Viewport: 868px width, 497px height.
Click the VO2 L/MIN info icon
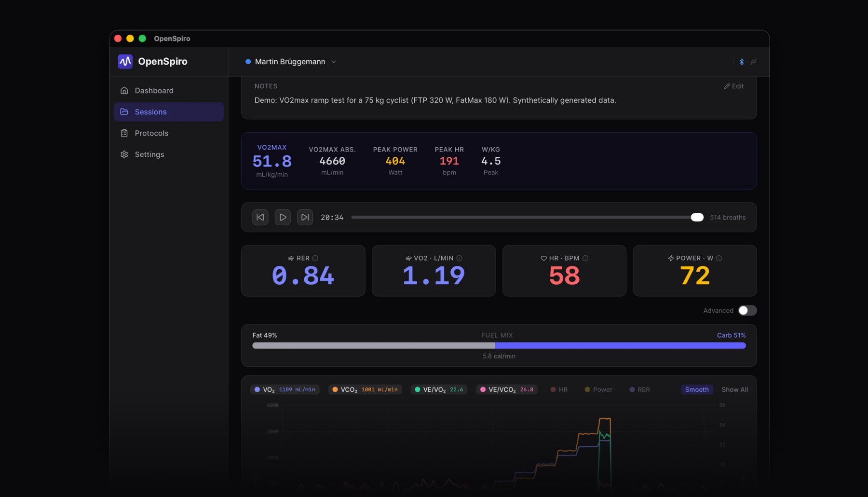tap(460, 258)
